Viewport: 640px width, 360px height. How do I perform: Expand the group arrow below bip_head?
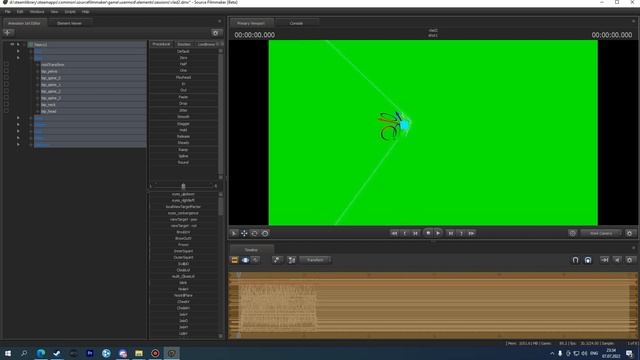pos(18,118)
